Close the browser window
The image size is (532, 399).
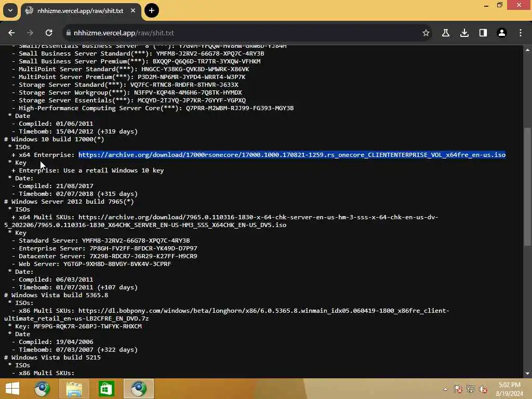coord(519,5)
